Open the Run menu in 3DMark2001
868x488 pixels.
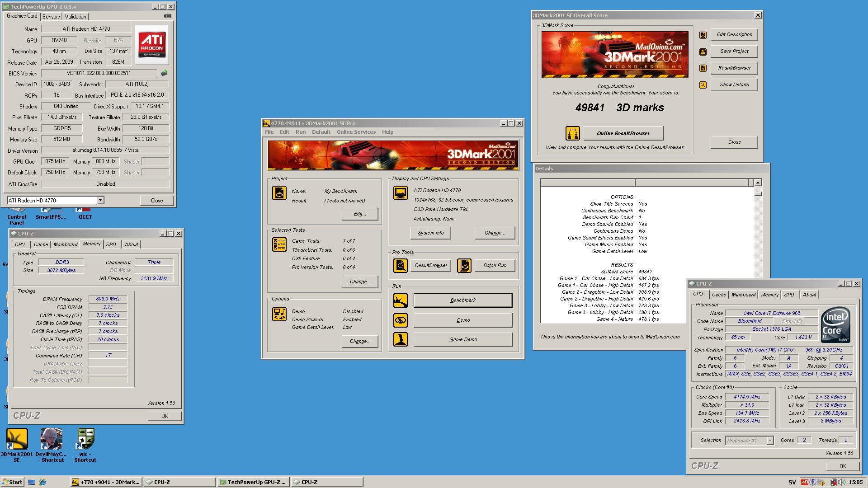pyautogui.click(x=301, y=132)
